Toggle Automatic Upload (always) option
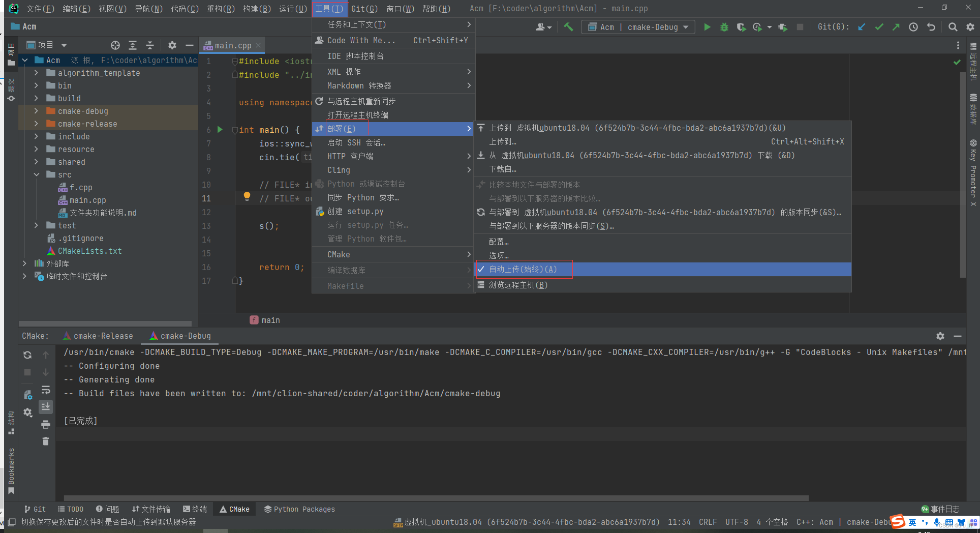 [662, 270]
